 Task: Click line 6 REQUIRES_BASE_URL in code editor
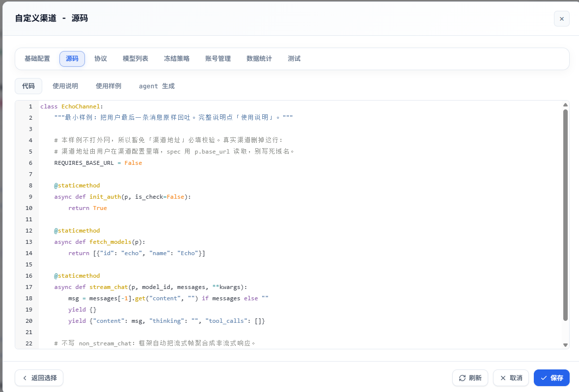pyautogui.click(x=84, y=162)
